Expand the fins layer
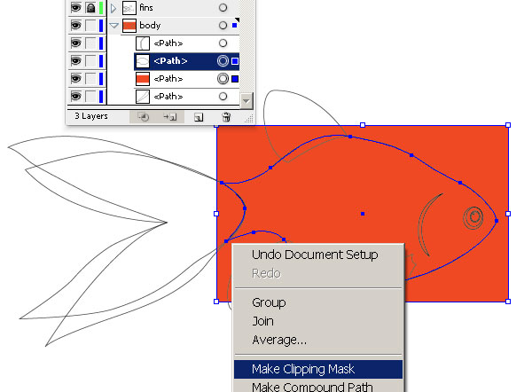Image resolution: width=532 pixels, height=392 pixels. [113, 7]
